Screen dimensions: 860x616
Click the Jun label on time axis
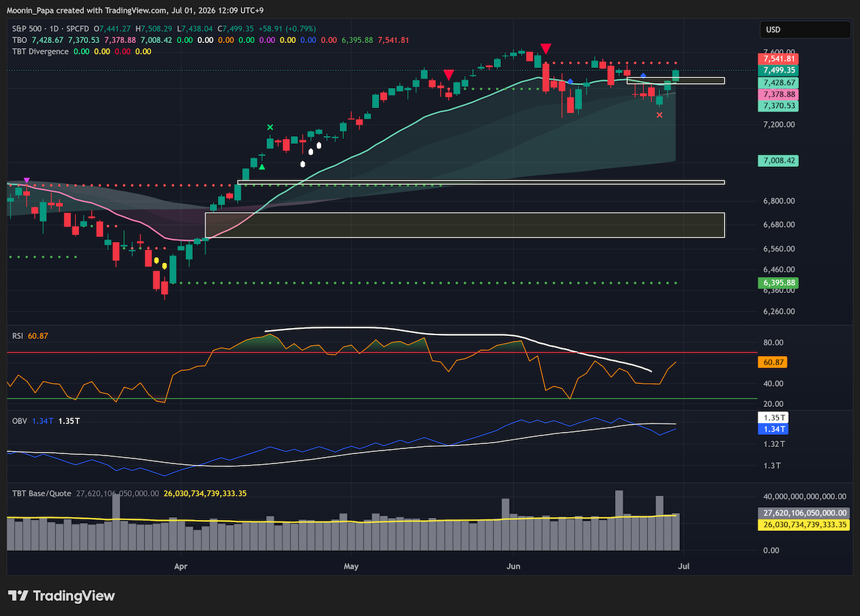pyautogui.click(x=513, y=566)
